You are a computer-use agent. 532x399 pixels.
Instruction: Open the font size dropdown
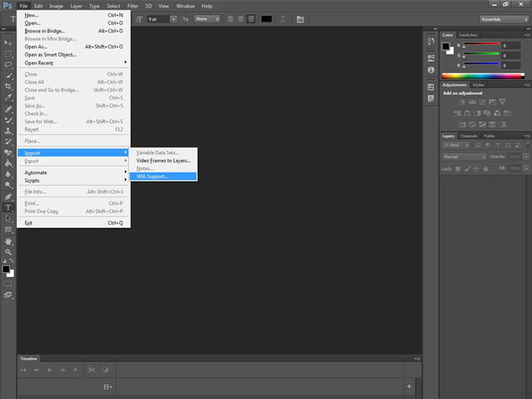click(173, 19)
